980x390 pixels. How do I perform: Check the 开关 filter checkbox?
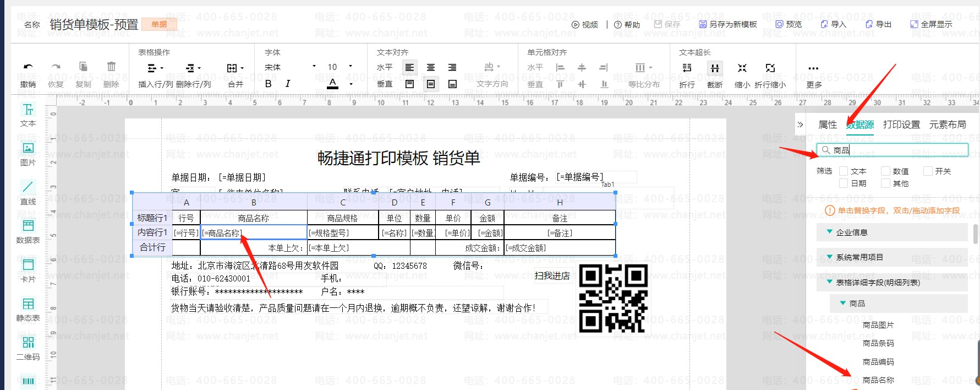(928, 171)
